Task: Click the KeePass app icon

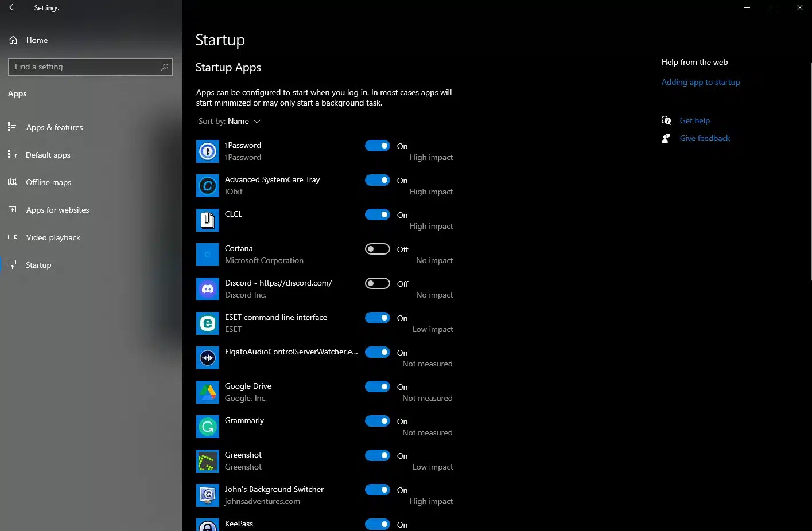Action: 208,525
